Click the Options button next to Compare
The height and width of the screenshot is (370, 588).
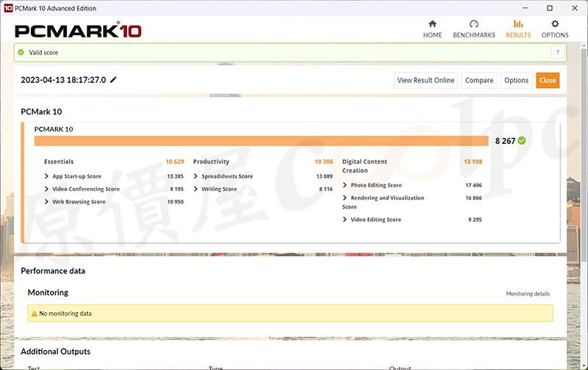pyautogui.click(x=516, y=80)
